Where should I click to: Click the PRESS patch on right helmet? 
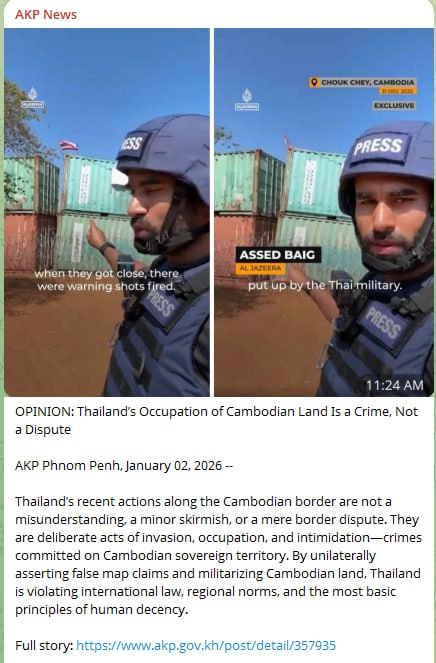click(x=378, y=146)
